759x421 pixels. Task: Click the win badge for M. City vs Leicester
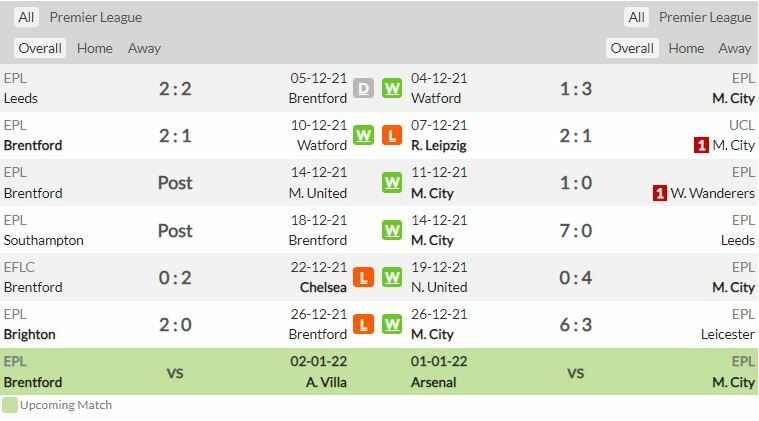tap(392, 324)
